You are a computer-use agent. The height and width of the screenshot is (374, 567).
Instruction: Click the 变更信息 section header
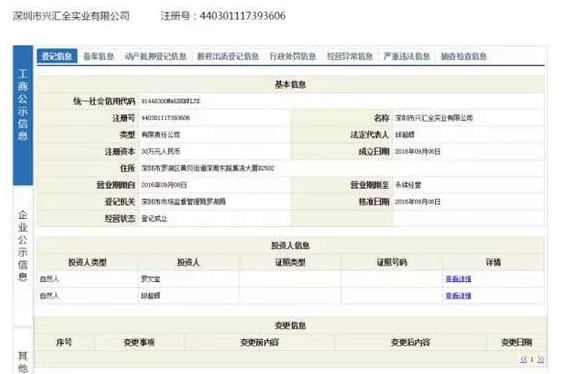290,326
